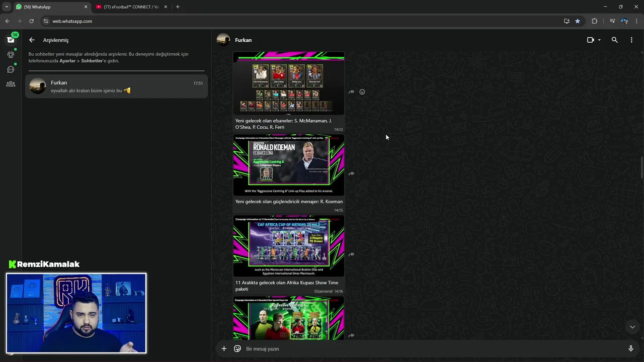Open the Ronald Koeman FC Barcelona image
644x362 pixels.
click(x=289, y=165)
